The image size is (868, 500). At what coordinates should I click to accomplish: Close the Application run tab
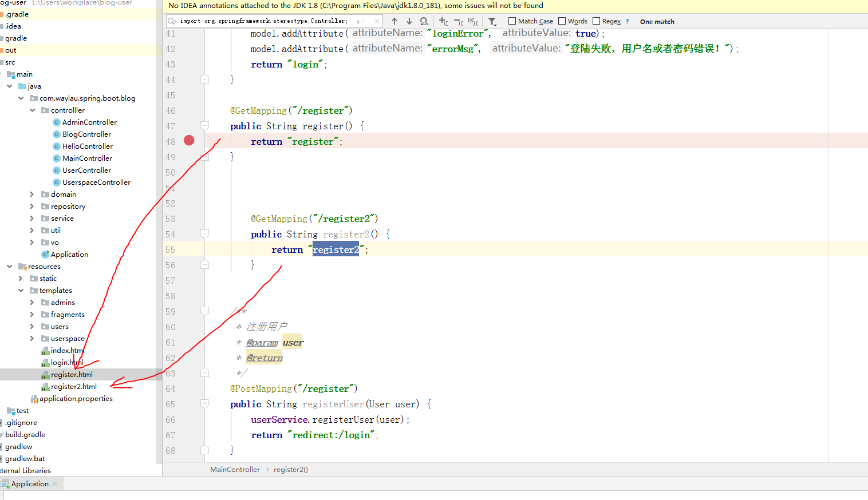(55, 484)
